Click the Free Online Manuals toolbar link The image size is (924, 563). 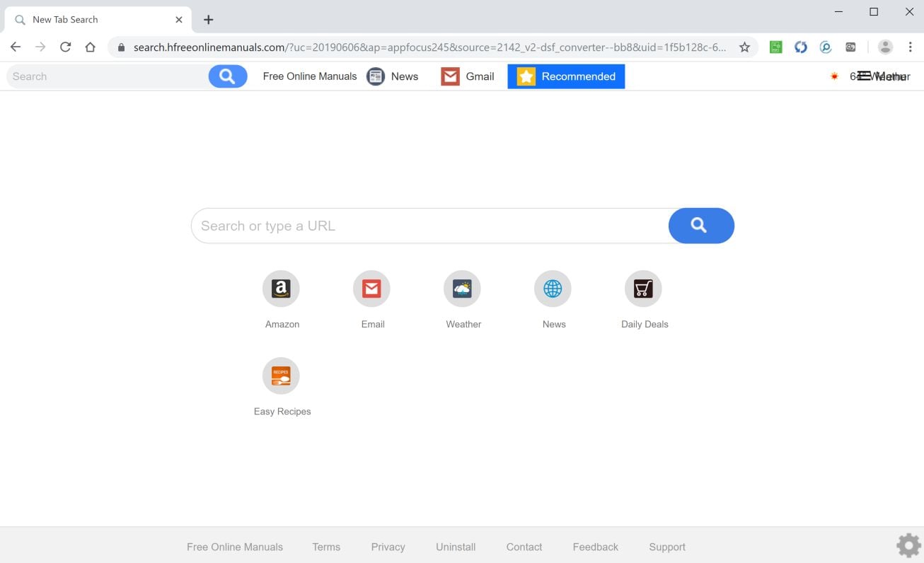[310, 76]
